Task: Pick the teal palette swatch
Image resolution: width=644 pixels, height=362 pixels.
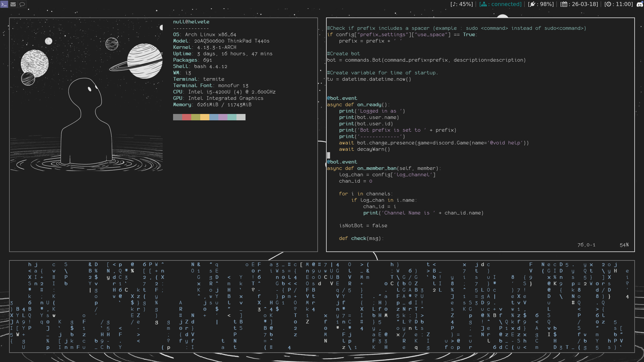Action: coord(232,117)
